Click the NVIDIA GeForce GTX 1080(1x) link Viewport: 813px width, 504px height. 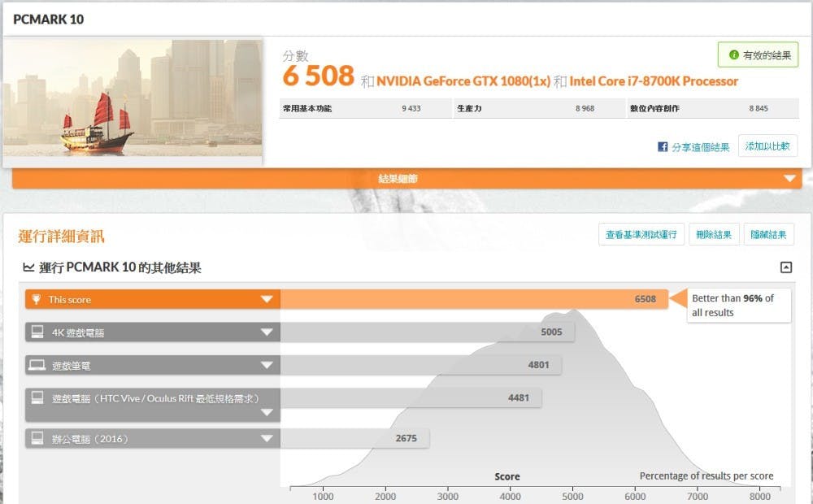point(463,81)
